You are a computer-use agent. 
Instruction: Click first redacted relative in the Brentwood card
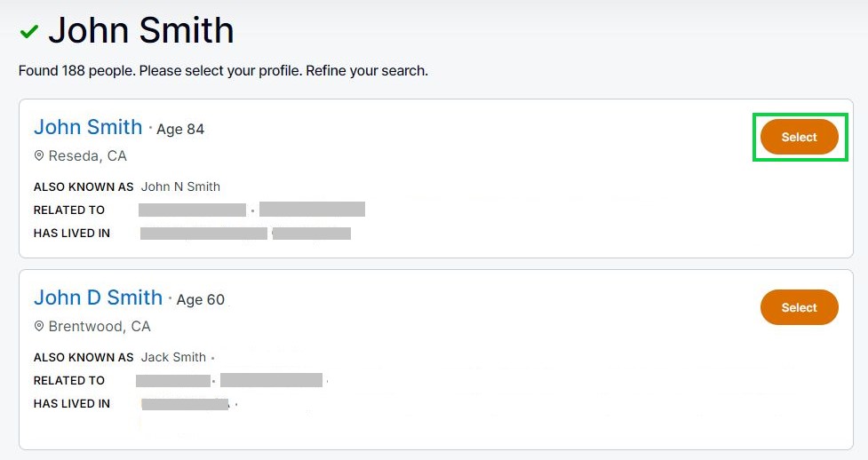[x=172, y=381]
